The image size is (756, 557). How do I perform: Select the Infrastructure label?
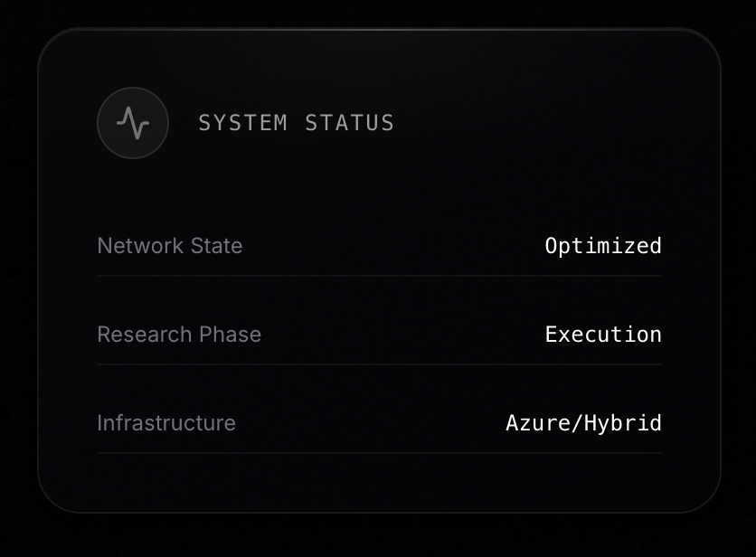coord(166,423)
